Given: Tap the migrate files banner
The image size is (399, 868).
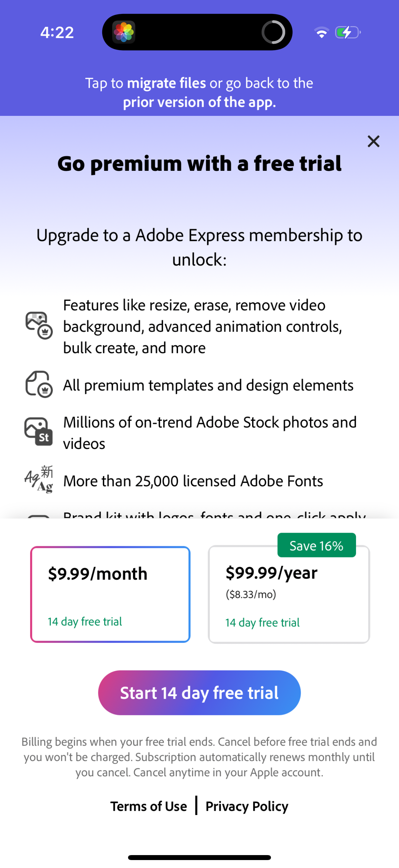Looking at the screenshot, I should [199, 92].
